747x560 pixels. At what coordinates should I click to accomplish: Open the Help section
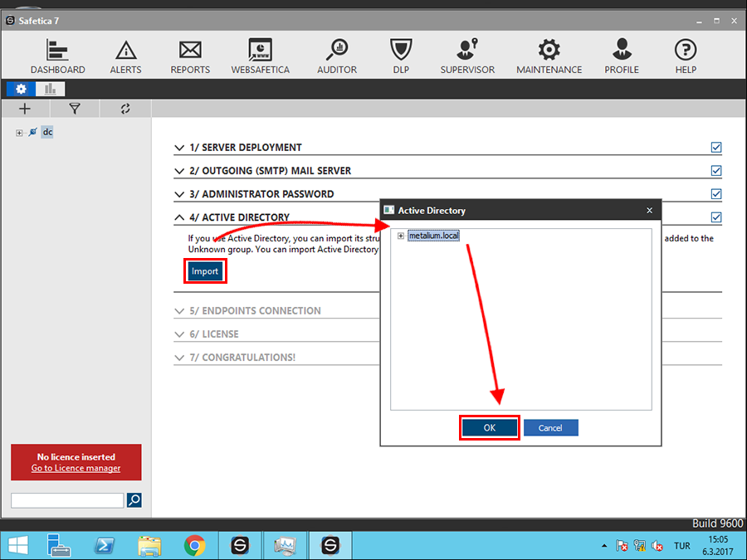[686, 56]
